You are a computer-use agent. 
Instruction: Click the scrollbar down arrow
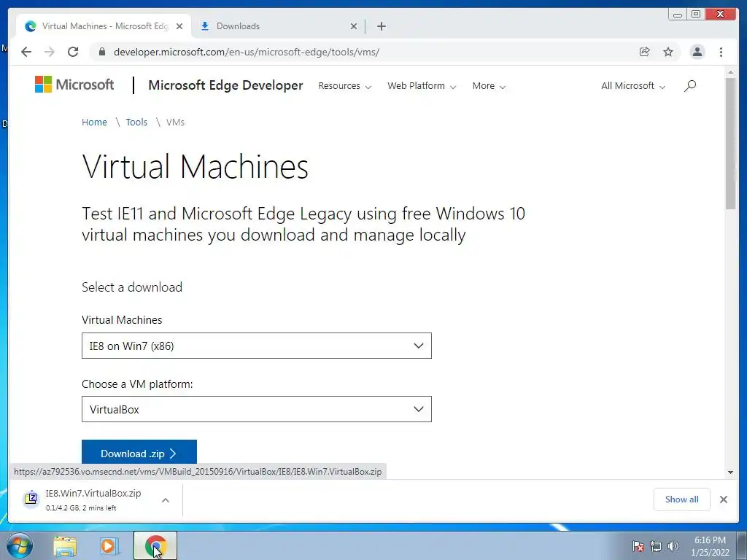click(x=730, y=472)
